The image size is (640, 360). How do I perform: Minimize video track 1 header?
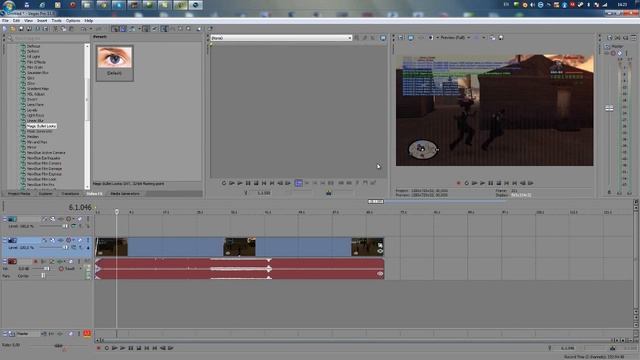(5, 219)
